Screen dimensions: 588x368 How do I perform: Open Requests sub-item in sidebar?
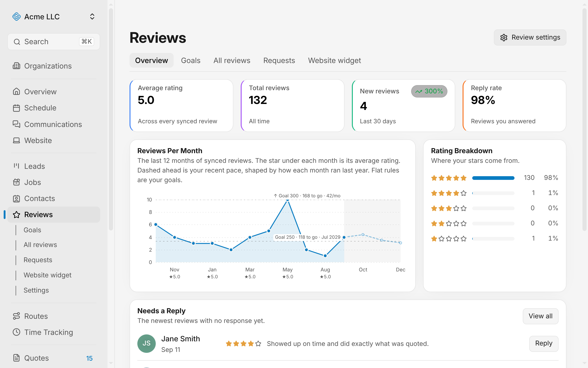coord(38,260)
